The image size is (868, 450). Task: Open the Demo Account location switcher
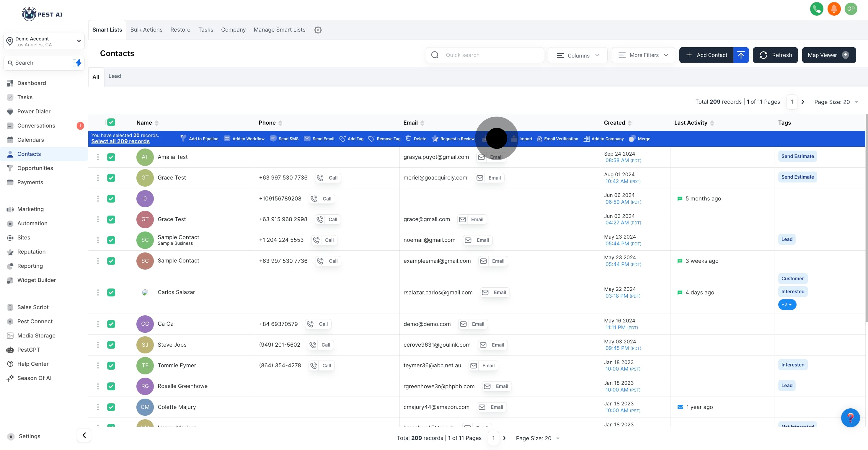tap(44, 41)
